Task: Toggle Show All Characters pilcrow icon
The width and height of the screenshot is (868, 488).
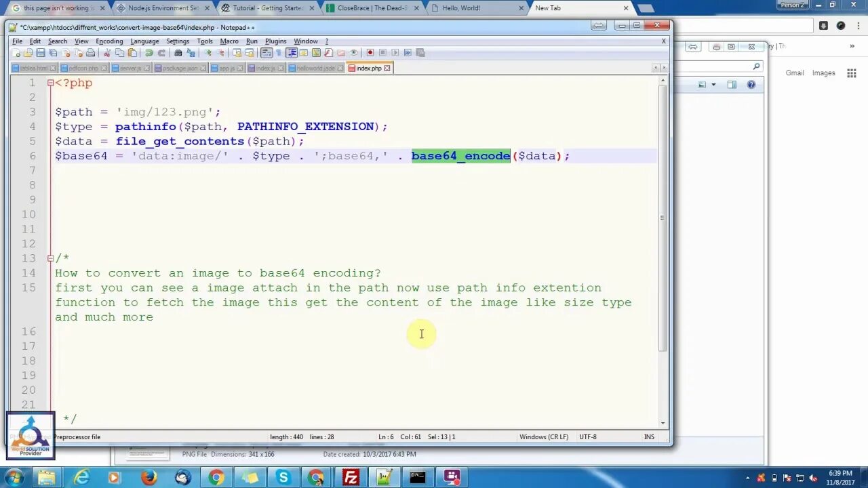Action: (278, 53)
